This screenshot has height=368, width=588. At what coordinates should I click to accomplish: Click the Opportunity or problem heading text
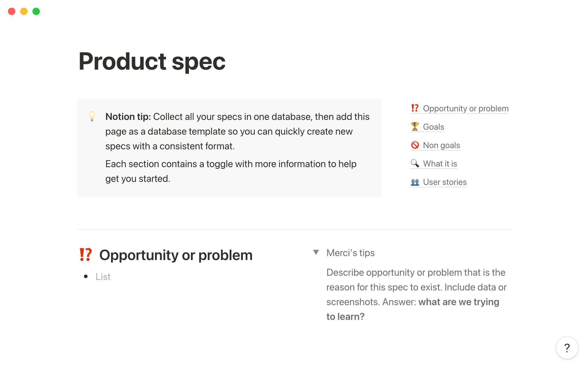pos(176,255)
